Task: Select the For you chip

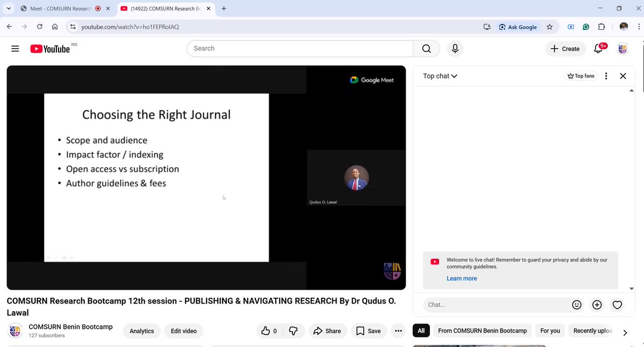Action: click(550, 330)
